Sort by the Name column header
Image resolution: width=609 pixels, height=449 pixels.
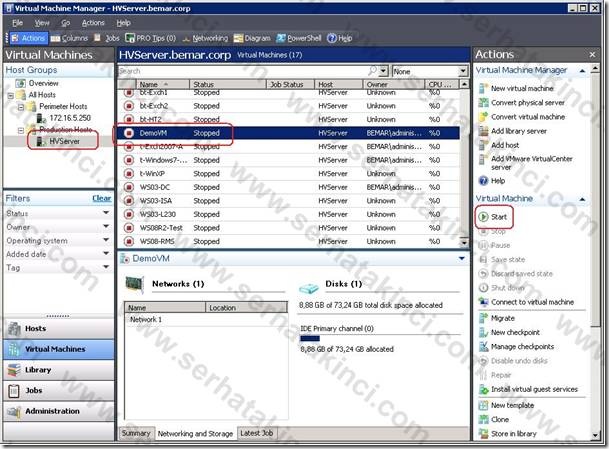tap(162, 84)
